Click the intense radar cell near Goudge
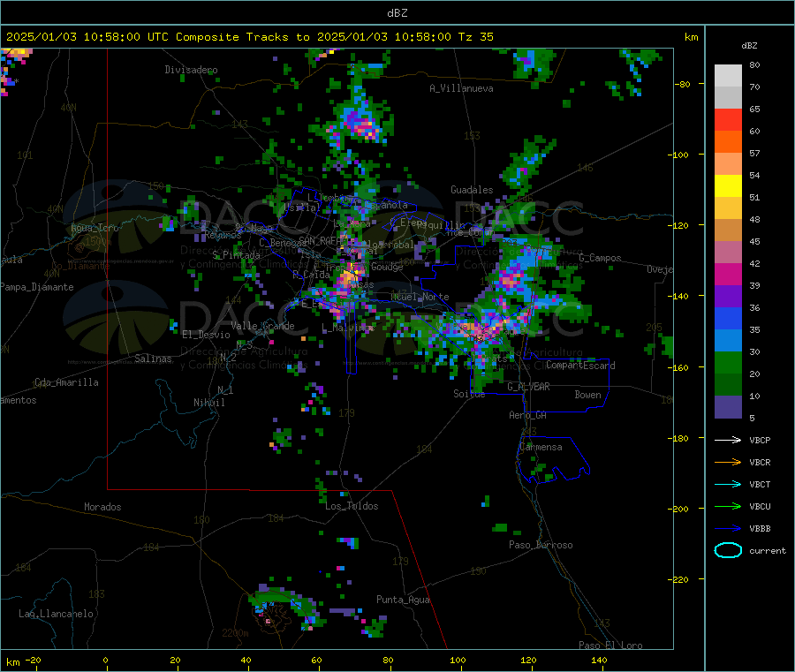 (x=351, y=276)
